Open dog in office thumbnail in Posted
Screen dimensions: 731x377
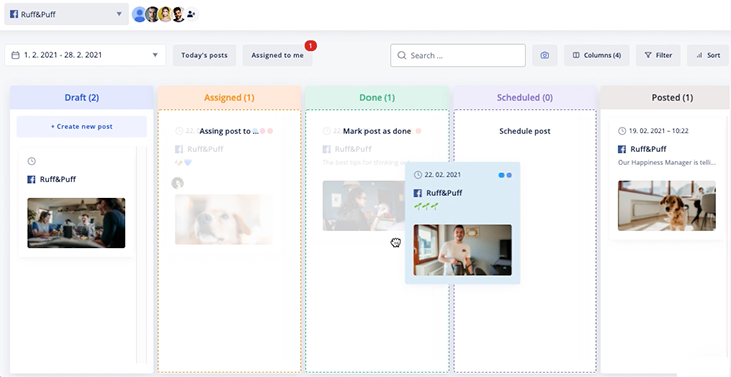(667, 206)
